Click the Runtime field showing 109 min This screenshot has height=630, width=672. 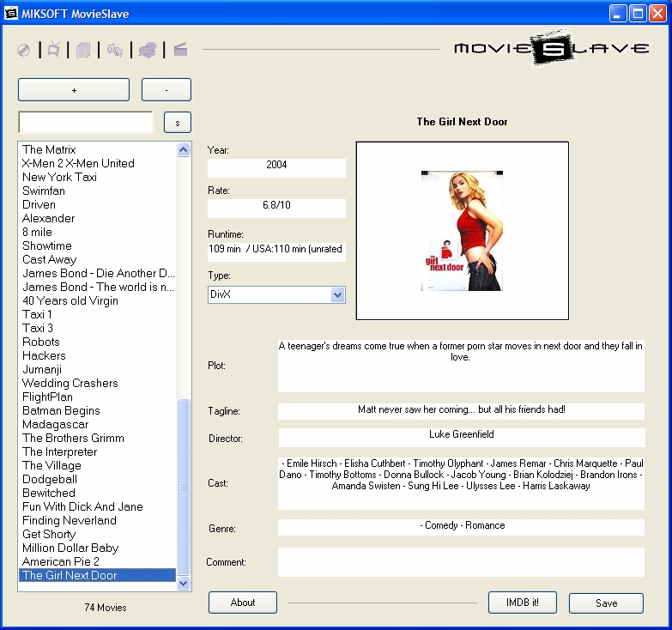click(x=276, y=252)
